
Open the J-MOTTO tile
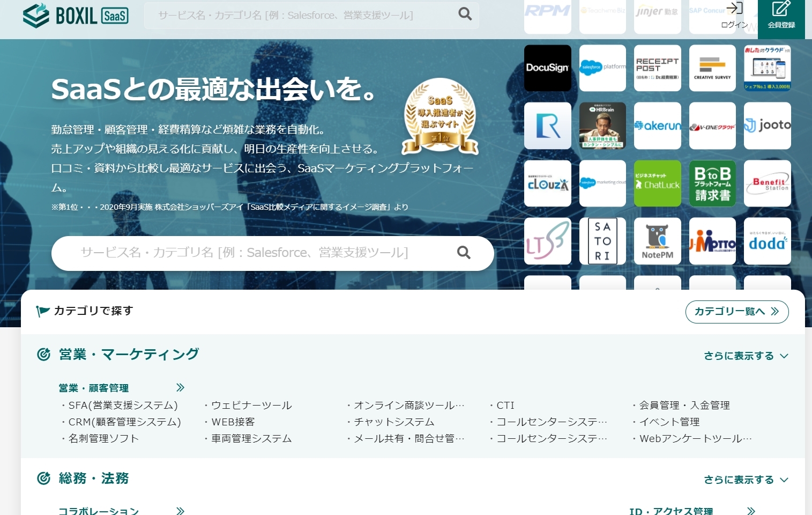tap(712, 241)
